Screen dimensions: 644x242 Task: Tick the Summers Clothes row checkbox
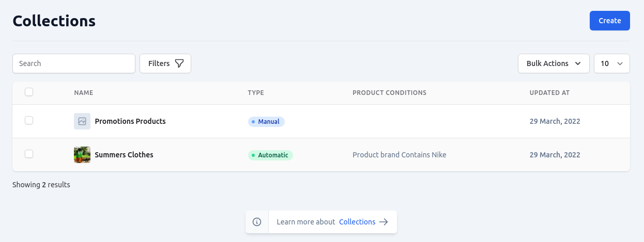(29, 154)
